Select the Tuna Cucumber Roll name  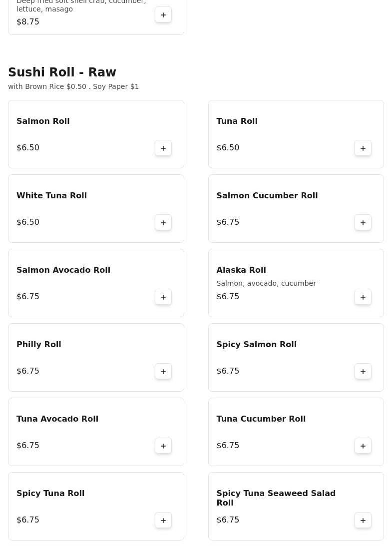pos(261,419)
